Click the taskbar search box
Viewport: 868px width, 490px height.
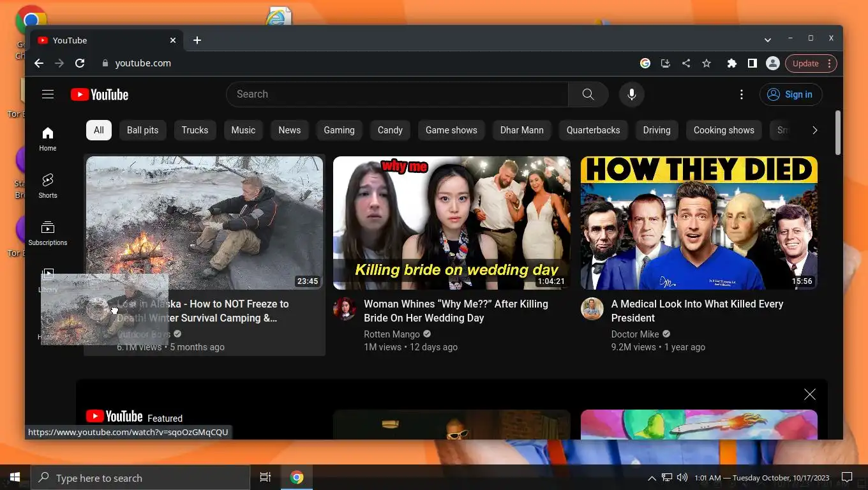point(140,478)
